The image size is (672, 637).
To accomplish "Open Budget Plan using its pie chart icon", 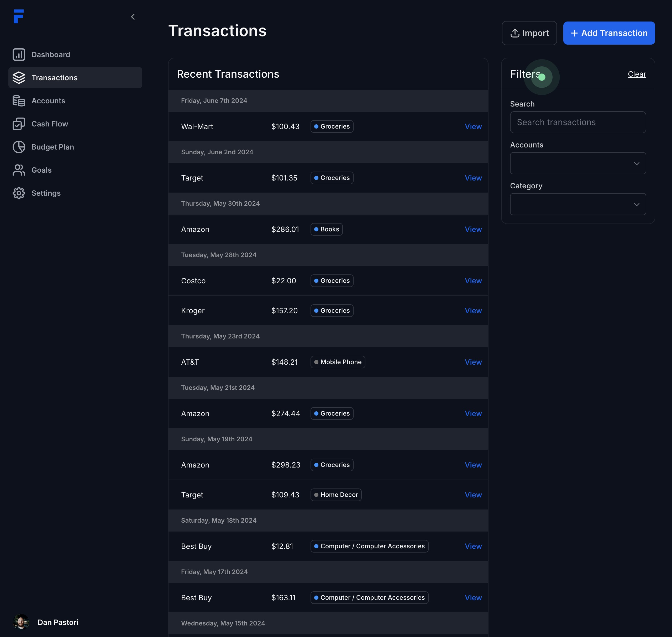I will click(19, 147).
